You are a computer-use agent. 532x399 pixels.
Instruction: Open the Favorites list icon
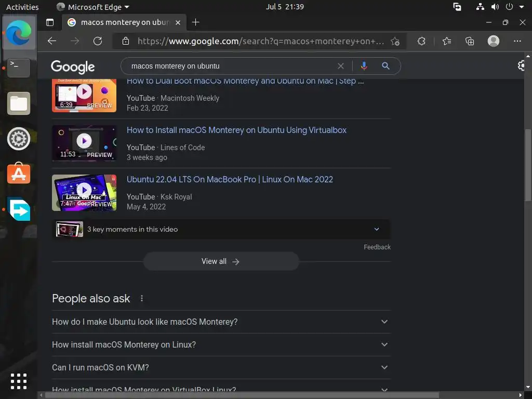click(447, 41)
